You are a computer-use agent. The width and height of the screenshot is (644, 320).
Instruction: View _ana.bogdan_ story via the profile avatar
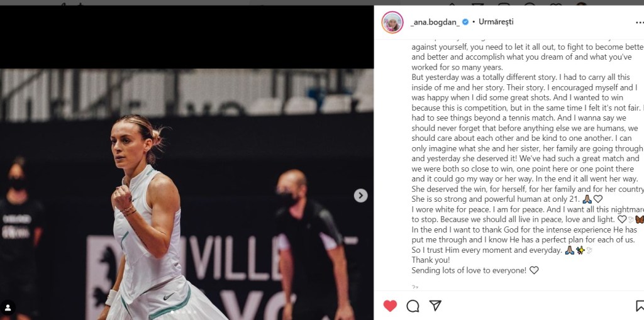point(392,22)
